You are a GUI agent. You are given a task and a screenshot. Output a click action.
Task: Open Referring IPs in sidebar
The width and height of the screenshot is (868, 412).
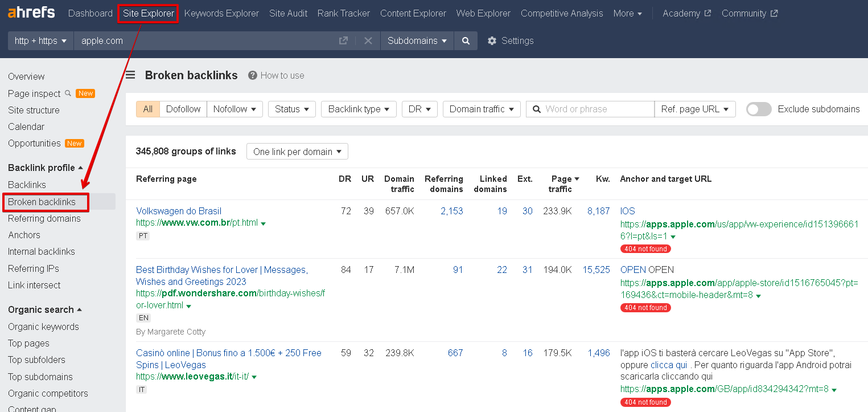(x=34, y=268)
